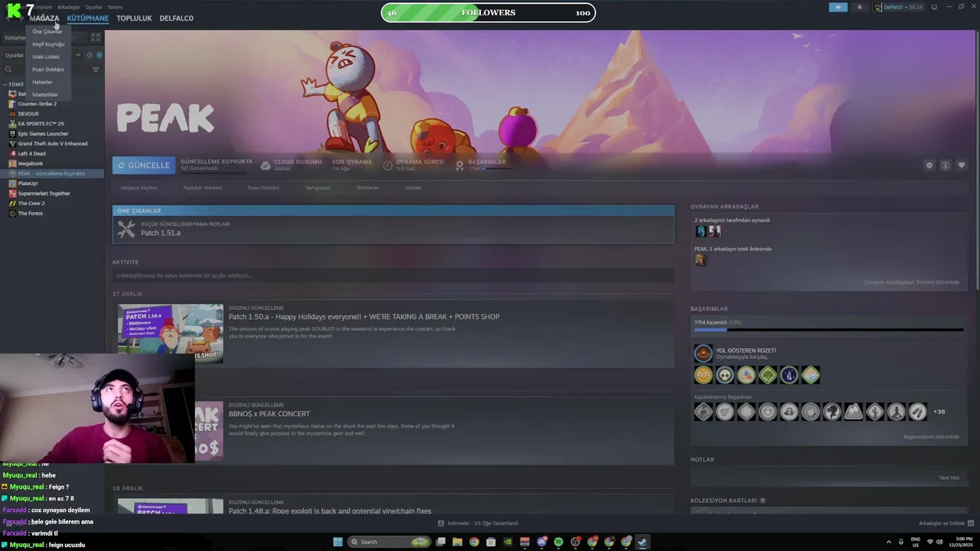The image size is (980, 551).
Task: Select Grand Theft Auto V Enhanced
Action: (x=53, y=144)
